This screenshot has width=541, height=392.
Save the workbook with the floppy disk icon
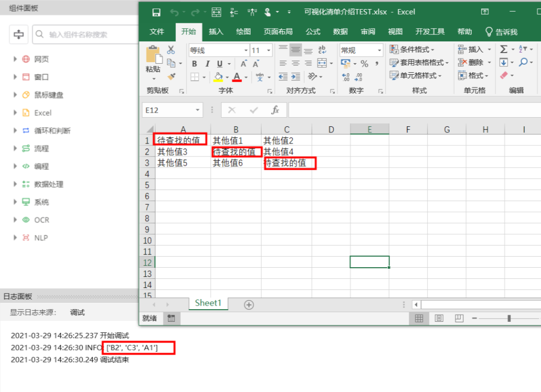[156, 13]
